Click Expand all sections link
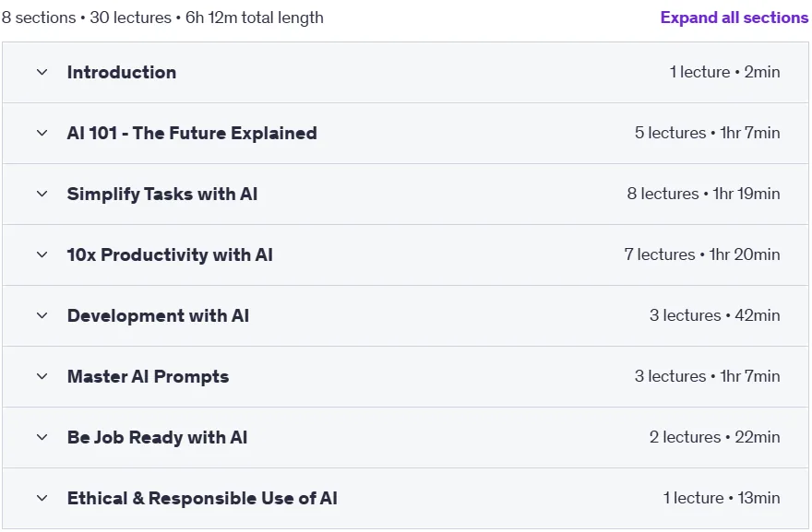This screenshot has height=532, width=812. point(734,18)
